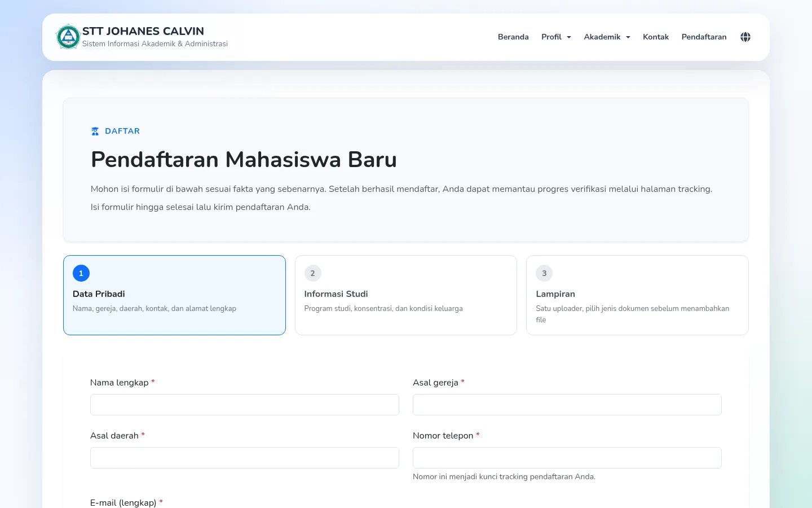Focus the Nama lengkap input field

pyautogui.click(x=245, y=405)
